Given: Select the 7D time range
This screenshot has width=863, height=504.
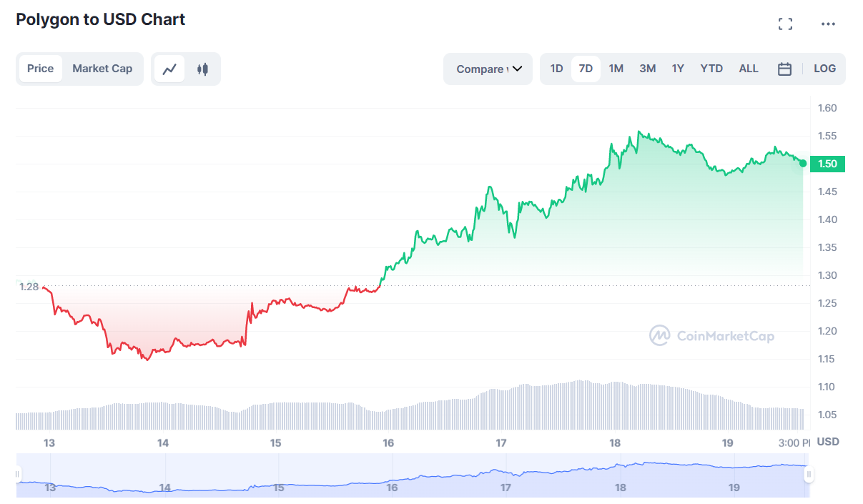Looking at the screenshot, I should coord(586,69).
